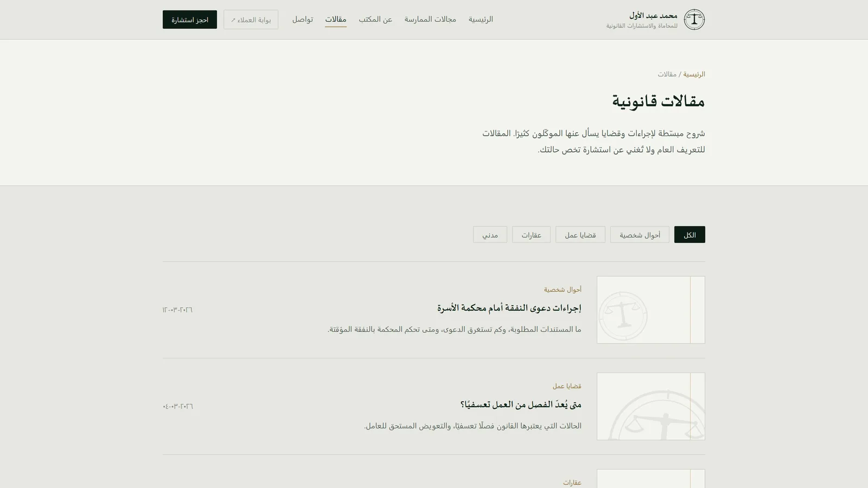Open article متى يُعدّ الفصل من العمل تعسفيًا؟
This screenshot has width=868, height=488.
click(521, 404)
